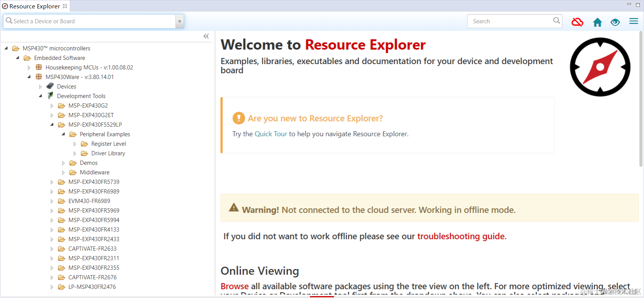
Task: Go to the home page icon
Action: tap(597, 22)
